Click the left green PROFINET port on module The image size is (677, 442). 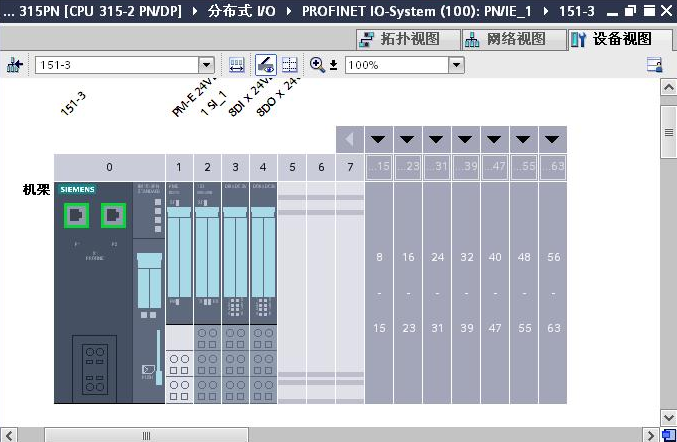(x=76, y=214)
